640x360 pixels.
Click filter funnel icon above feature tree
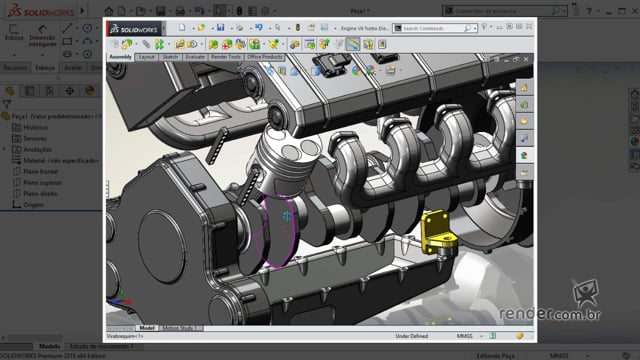(7, 104)
